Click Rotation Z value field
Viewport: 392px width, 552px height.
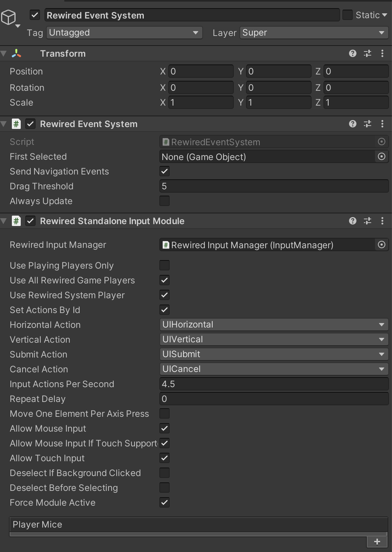[x=356, y=87]
